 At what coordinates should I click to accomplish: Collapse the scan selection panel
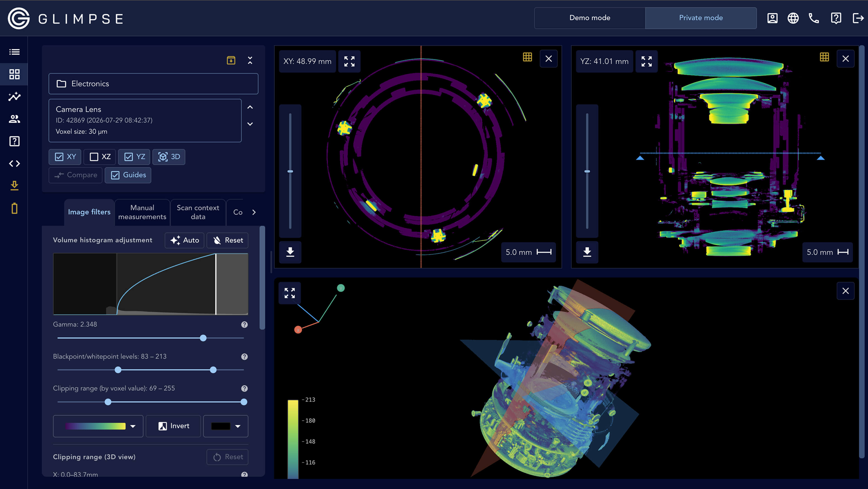(250, 60)
